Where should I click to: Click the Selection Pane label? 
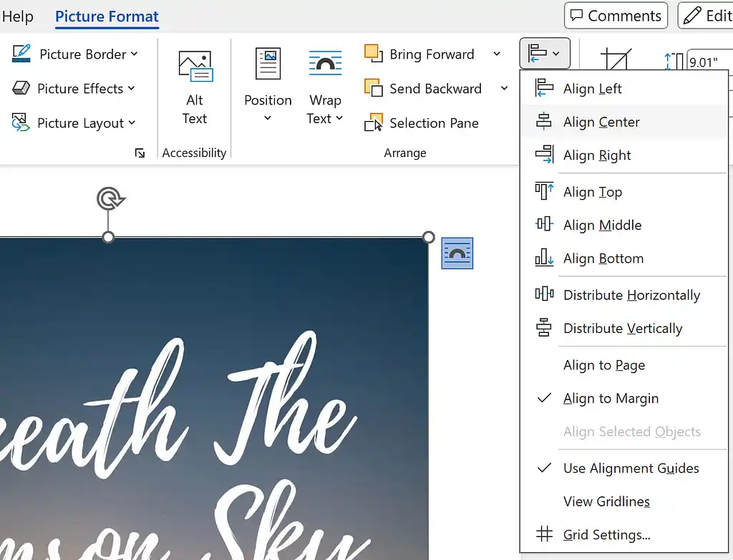[434, 123]
